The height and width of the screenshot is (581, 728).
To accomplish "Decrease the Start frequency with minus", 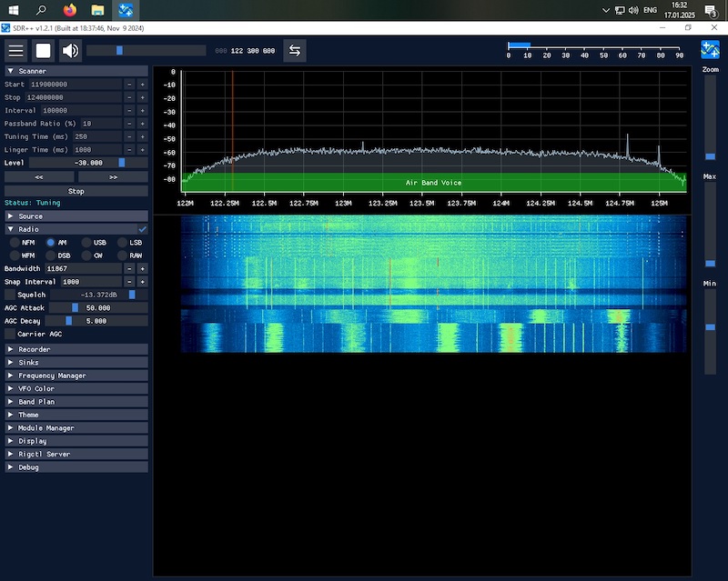I will coord(129,85).
